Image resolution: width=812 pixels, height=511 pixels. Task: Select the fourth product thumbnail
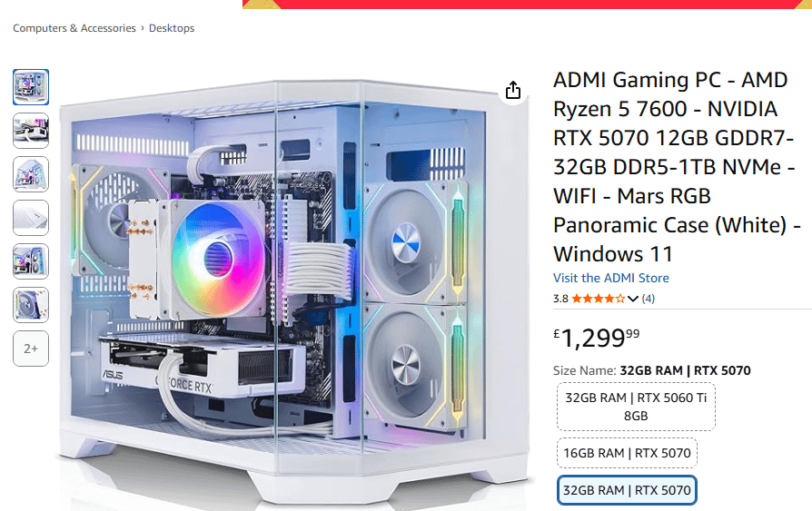(31, 218)
